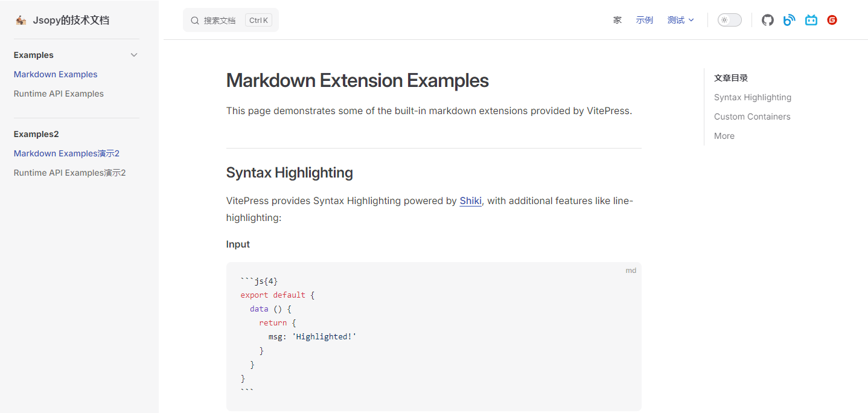Toggle the dark mode appearance switch

coord(729,20)
